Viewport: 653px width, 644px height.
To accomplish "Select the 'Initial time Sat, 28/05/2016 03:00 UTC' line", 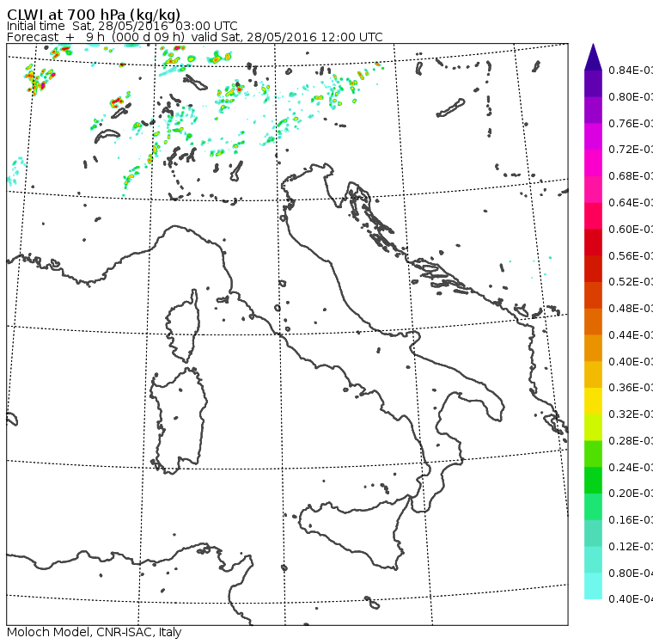I will point(122,26).
